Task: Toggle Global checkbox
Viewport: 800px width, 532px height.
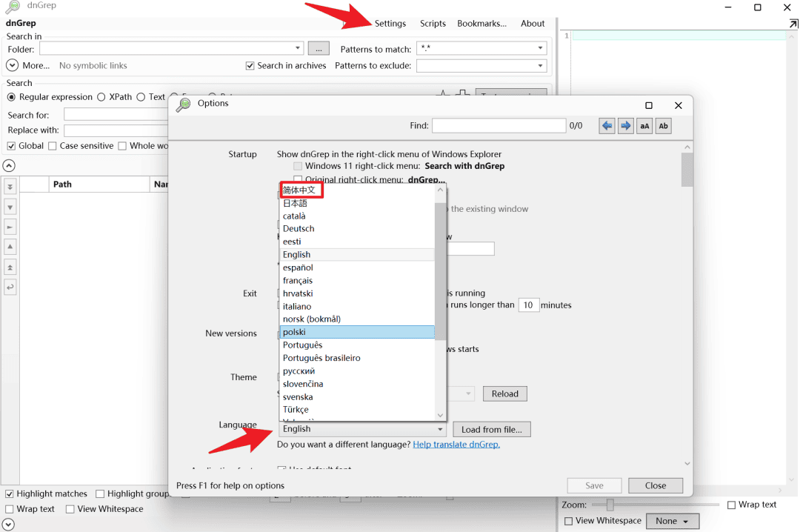Action: click(x=11, y=146)
